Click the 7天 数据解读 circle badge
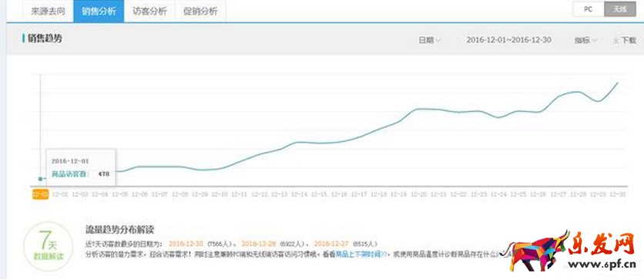This screenshot has width=644, height=280. coord(48,247)
